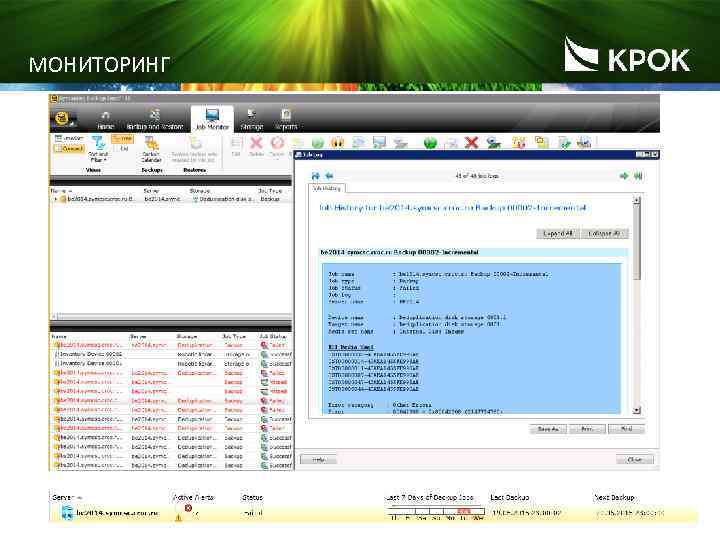Sort job history list by Name header
The height and width of the screenshot is (540, 720).
click(x=59, y=337)
